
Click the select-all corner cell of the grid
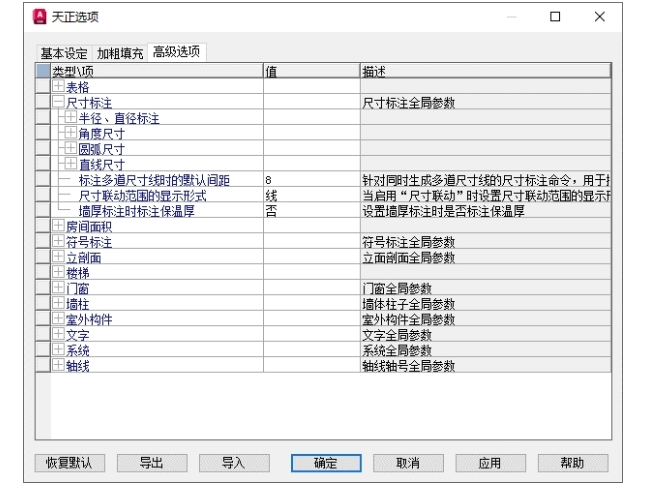(43, 71)
